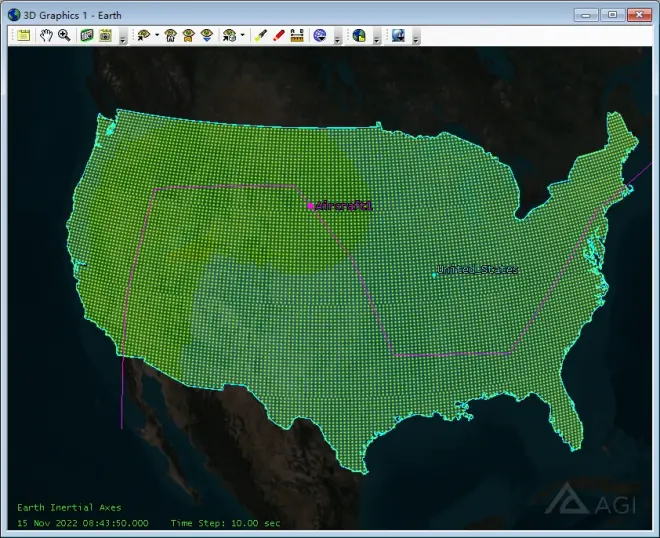This screenshot has height=538, width=660.
Task: Click the blue globe icon after the ruler
Action: (320, 35)
